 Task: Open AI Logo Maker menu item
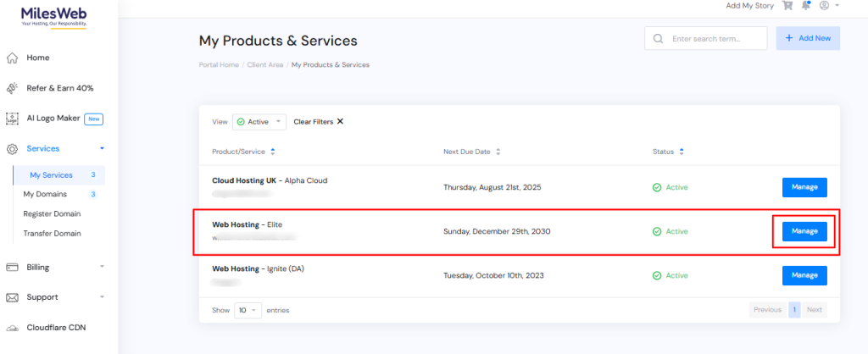click(53, 119)
